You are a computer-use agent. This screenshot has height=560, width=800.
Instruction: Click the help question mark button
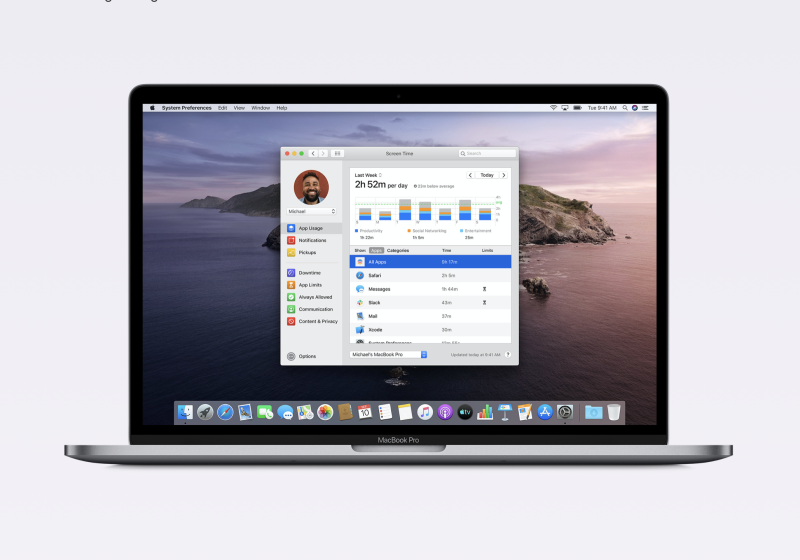click(x=507, y=354)
